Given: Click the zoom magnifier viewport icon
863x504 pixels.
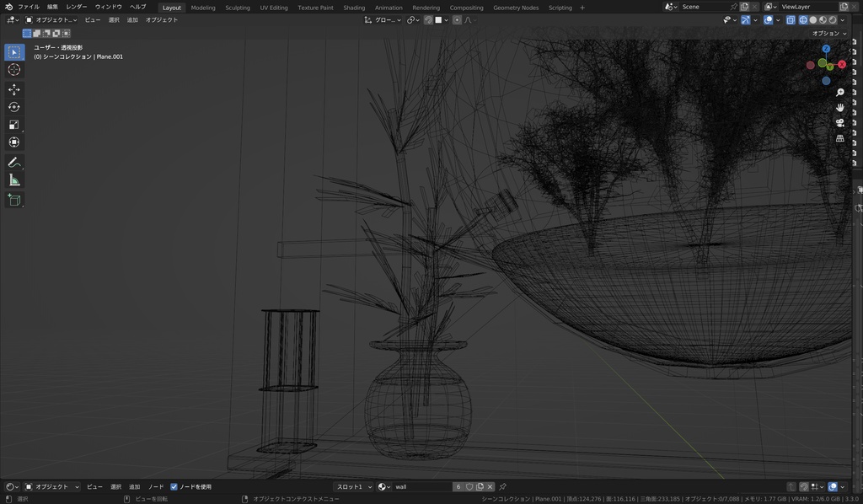Looking at the screenshot, I should click(840, 93).
